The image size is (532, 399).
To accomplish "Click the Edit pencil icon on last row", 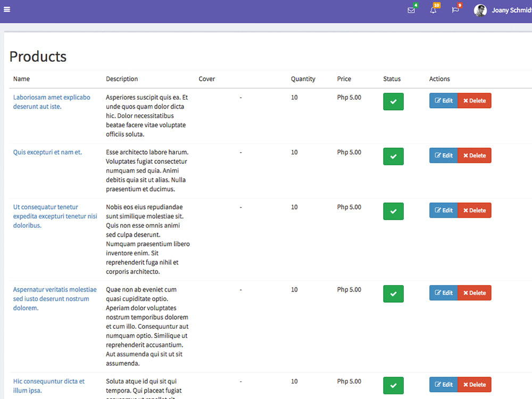I will coord(438,384).
